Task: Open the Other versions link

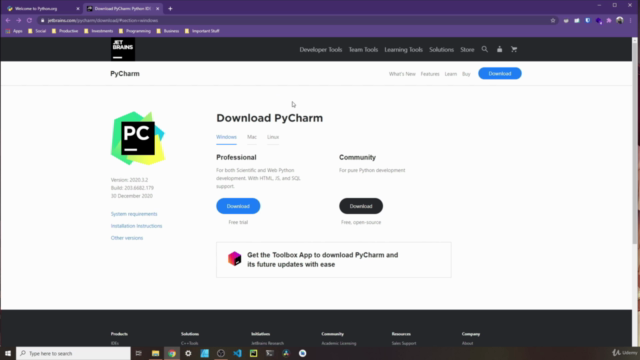Action: tap(127, 238)
